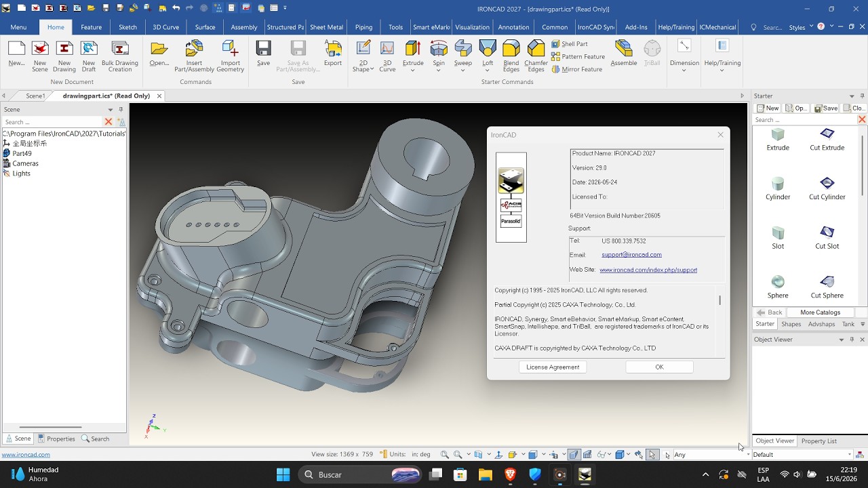
Task: Click OK in IronCAD dialog
Action: coord(659,367)
